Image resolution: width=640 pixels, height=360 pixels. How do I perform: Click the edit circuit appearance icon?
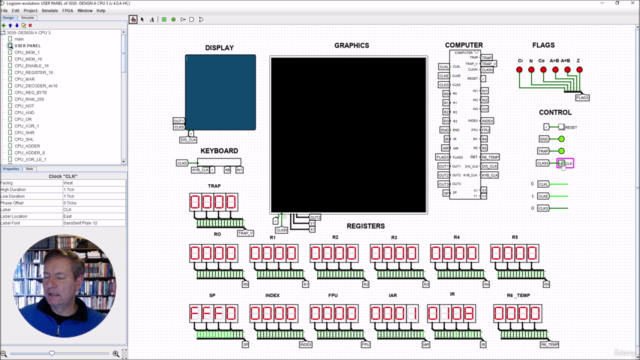[24, 25]
